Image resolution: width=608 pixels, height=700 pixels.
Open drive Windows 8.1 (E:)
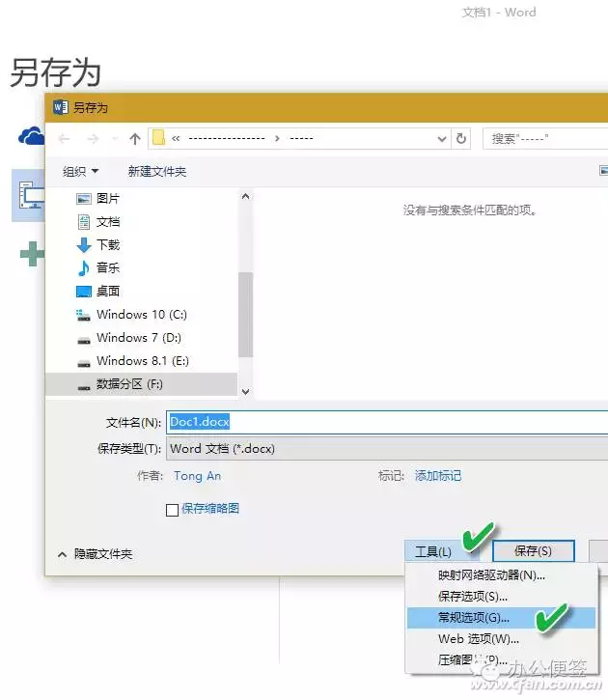(132, 361)
